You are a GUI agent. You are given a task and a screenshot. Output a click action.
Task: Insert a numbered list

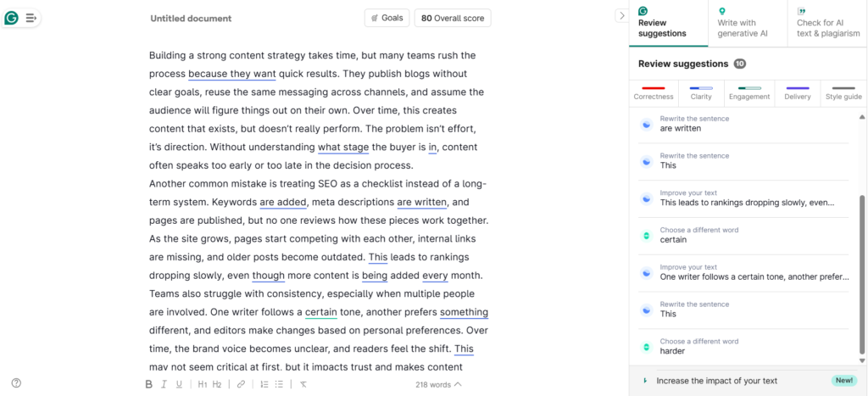264,384
